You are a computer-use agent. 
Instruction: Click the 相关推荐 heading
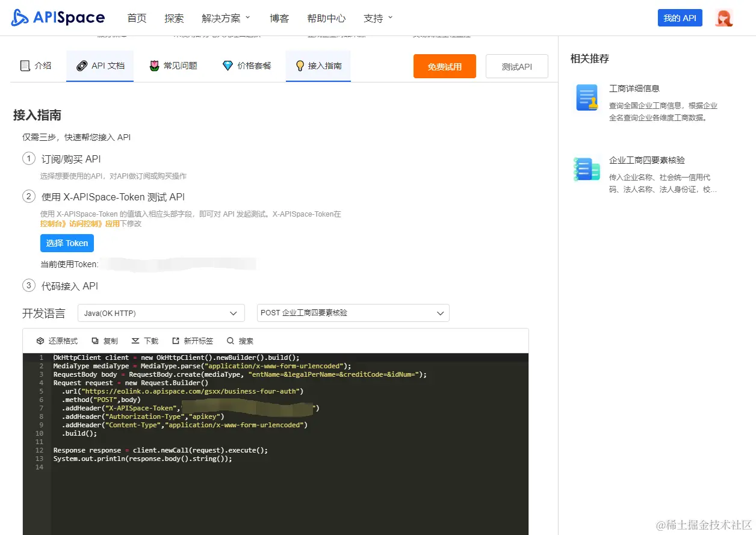(x=590, y=58)
